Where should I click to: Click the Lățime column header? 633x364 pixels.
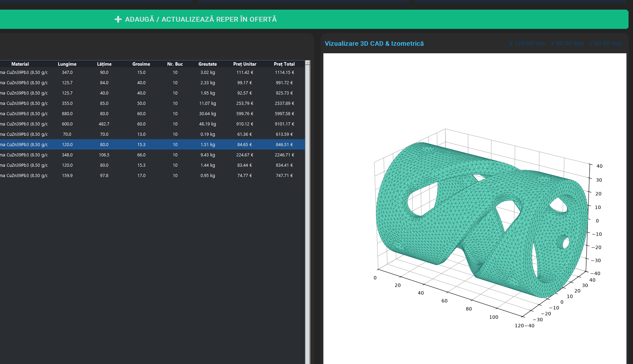coord(104,64)
